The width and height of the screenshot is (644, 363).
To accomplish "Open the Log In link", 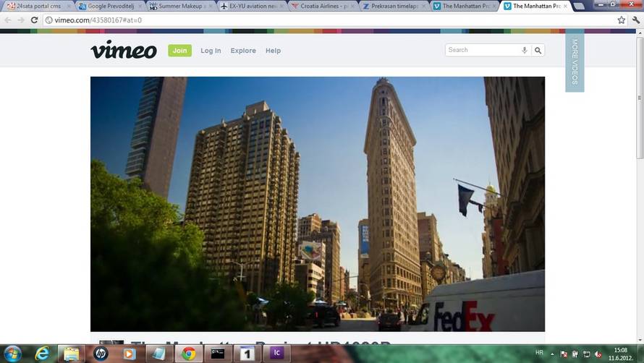I will (211, 51).
